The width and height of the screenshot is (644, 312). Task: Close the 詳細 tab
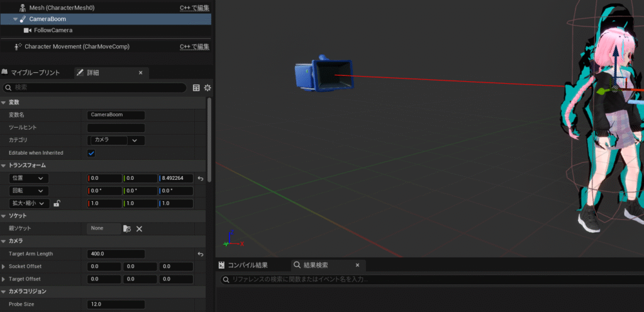[140, 73]
